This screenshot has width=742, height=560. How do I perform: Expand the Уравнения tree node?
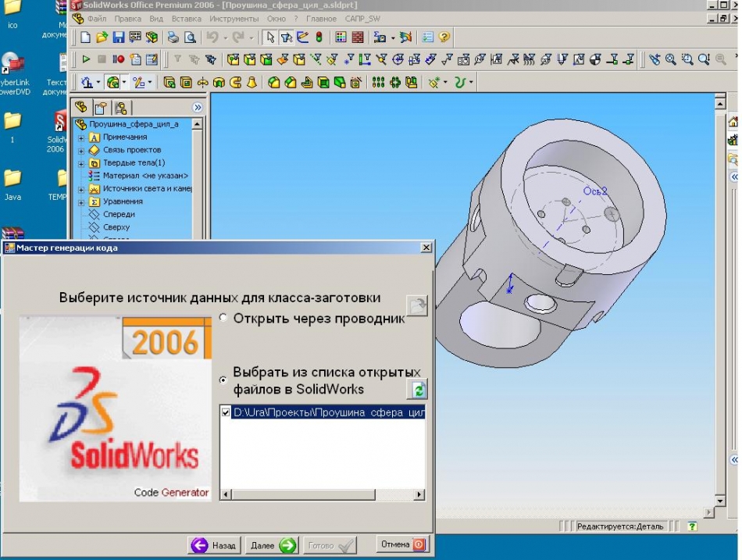80,202
